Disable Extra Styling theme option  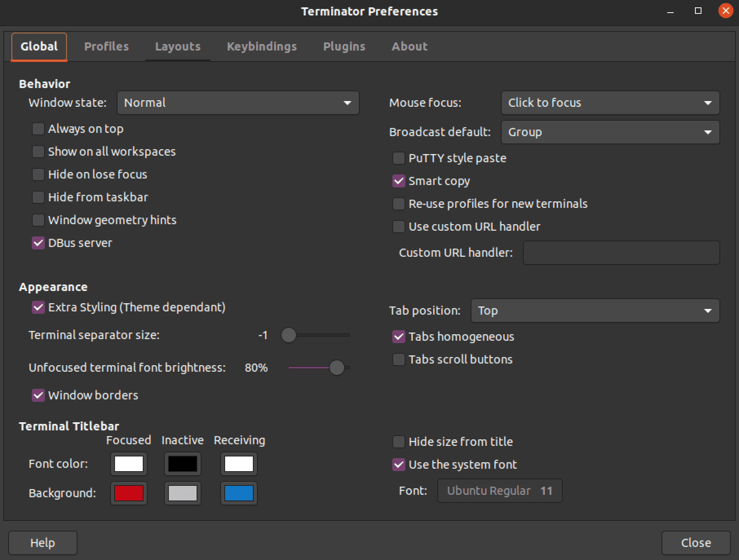tap(38, 308)
